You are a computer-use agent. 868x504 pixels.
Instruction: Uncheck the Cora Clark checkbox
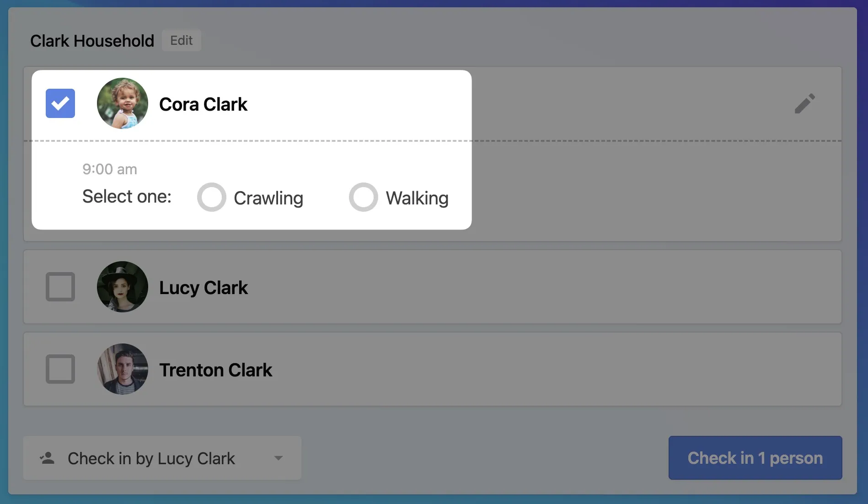[60, 103]
